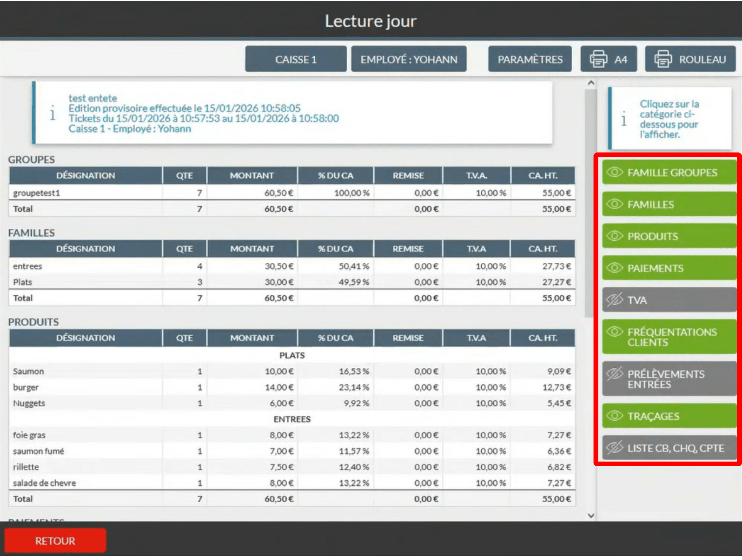
Task: Click the eye icon on Traçages
Action: pos(614,416)
